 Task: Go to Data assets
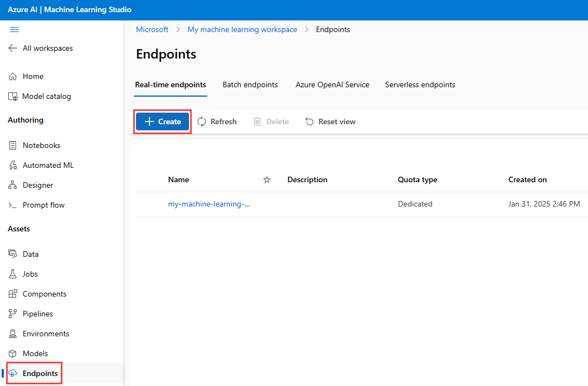click(x=30, y=254)
